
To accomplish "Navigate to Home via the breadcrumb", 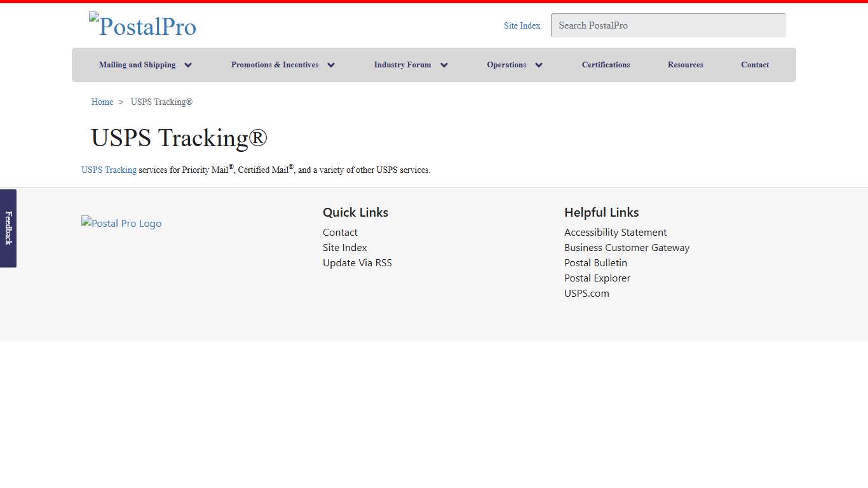I will click(102, 102).
